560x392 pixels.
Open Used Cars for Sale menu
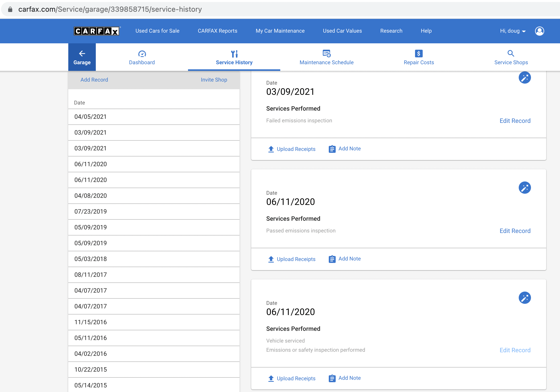pos(157,31)
